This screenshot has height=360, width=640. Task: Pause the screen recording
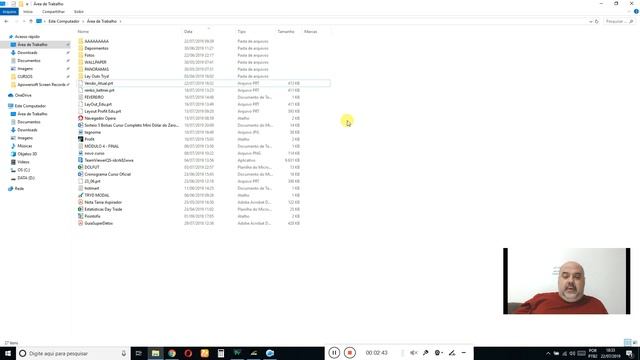[334, 353]
